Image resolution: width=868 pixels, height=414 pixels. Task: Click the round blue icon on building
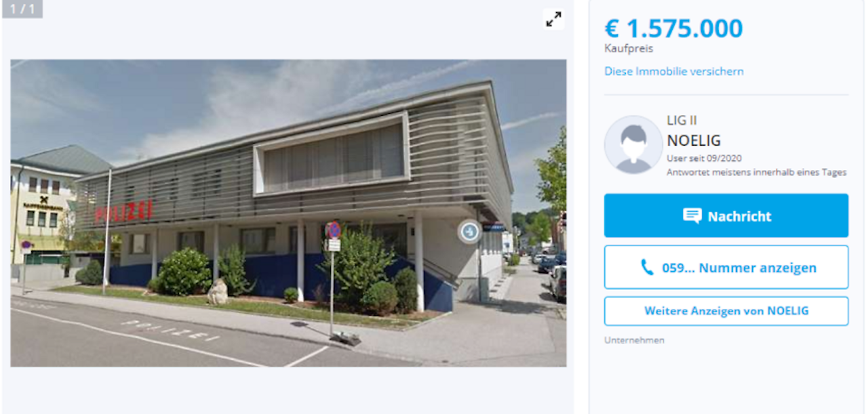pos(469,232)
